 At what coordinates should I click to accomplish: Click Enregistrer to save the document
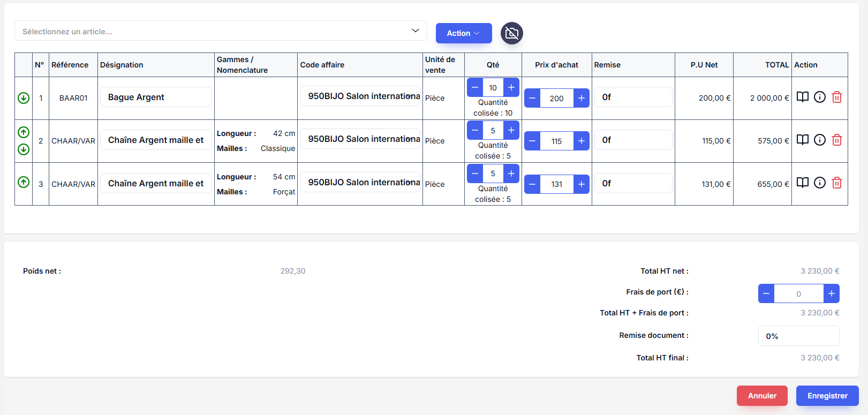click(827, 396)
